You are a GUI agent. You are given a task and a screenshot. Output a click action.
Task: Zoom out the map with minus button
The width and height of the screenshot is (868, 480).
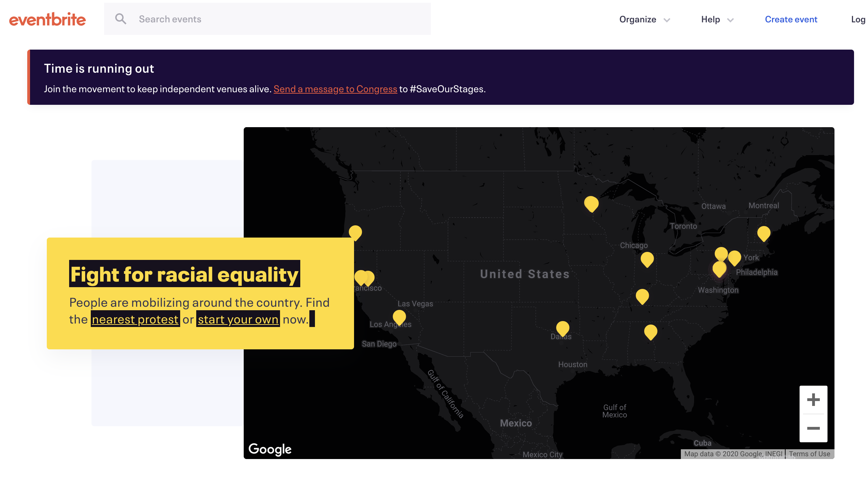coord(813,428)
